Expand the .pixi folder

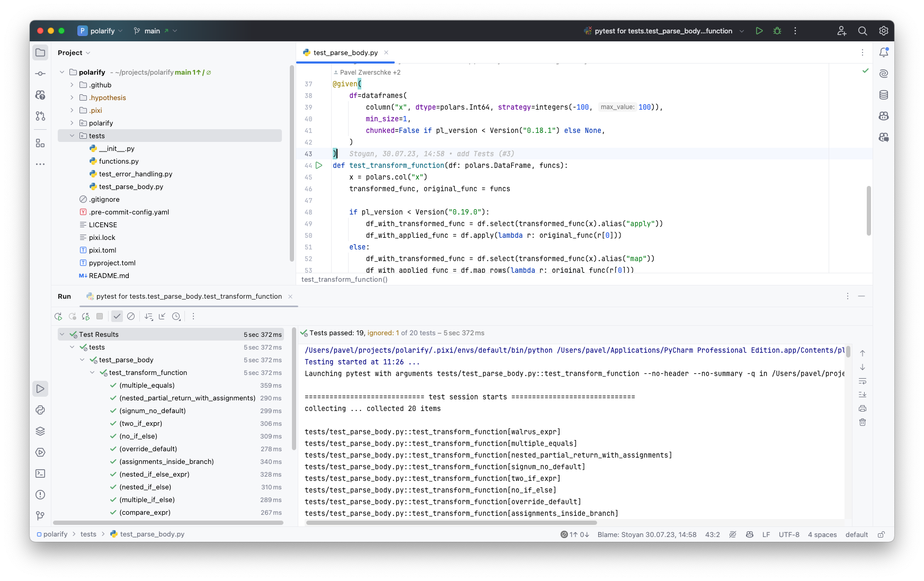pyautogui.click(x=72, y=110)
